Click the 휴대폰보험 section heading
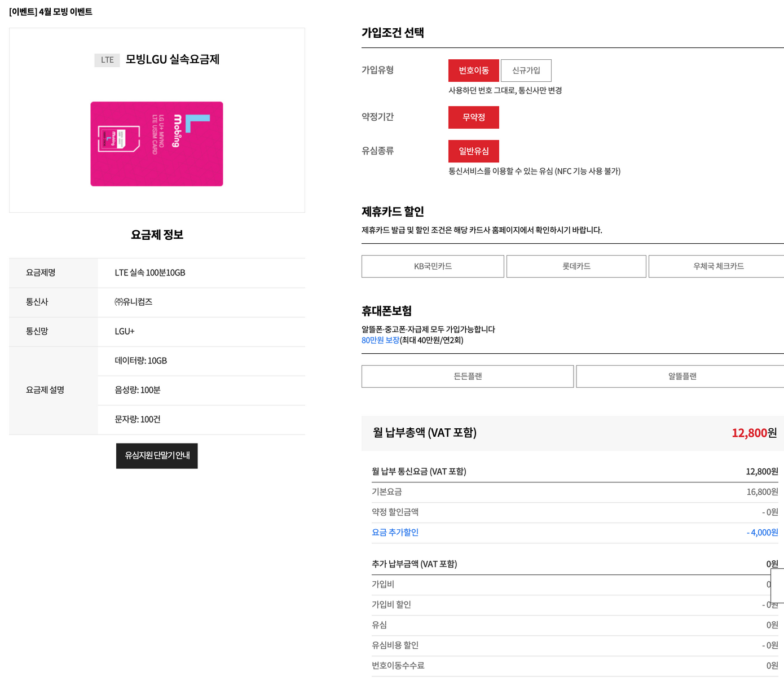The height and width of the screenshot is (681, 784). [x=386, y=311]
